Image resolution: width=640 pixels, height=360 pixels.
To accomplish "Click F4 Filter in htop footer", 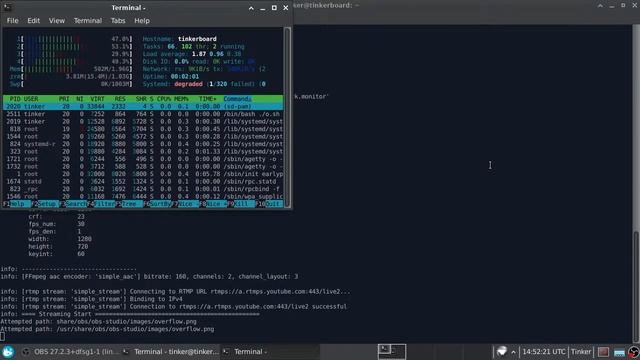I will [x=101, y=204].
